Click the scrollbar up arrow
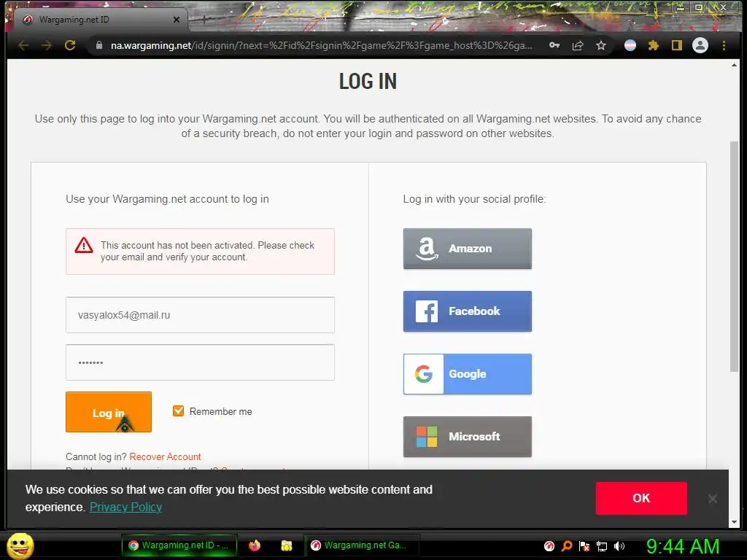 tap(734, 65)
